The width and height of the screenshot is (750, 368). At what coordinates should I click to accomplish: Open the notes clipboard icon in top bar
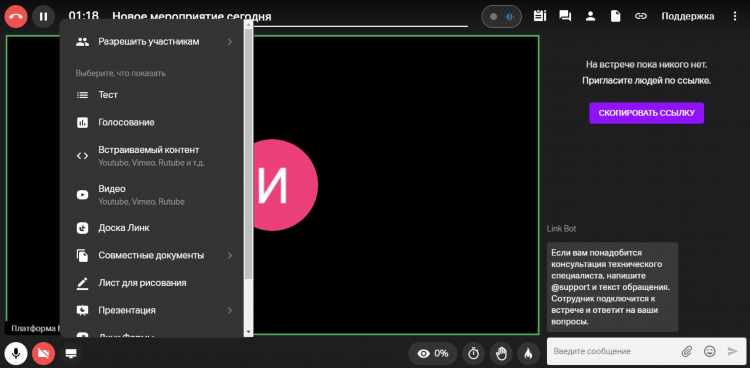click(540, 16)
